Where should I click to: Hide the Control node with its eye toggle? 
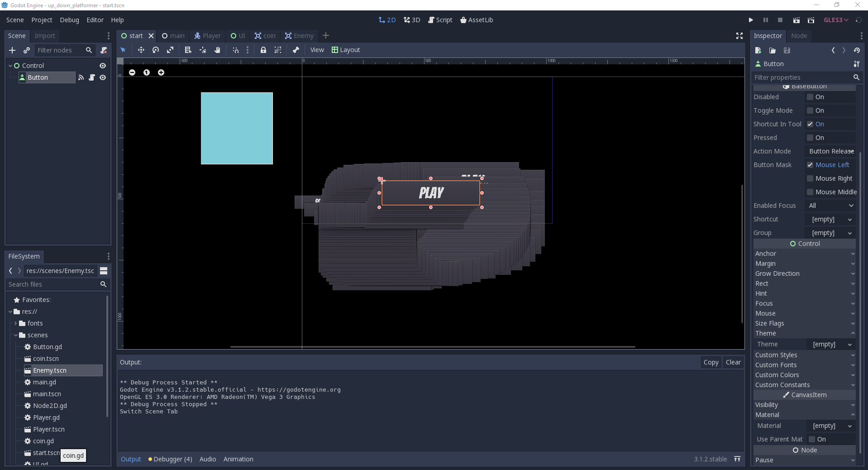coord(103,66)
